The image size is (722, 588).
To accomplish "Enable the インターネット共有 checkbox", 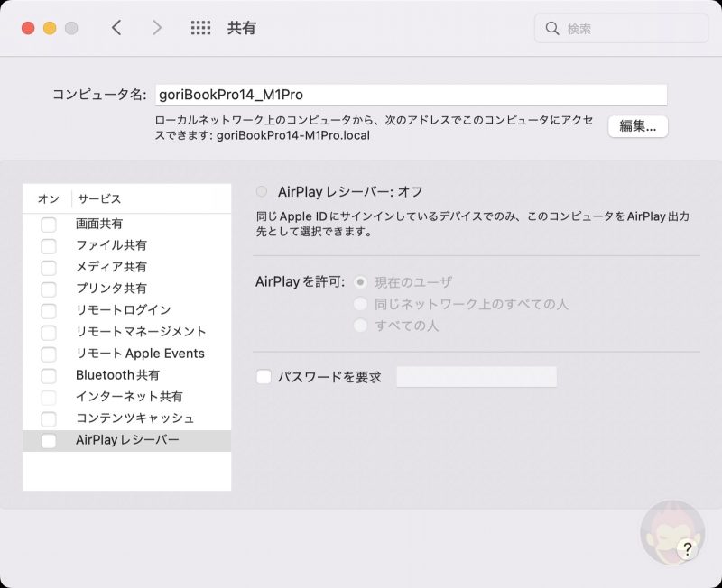I will pyautogui.click(x=49, y=397).
